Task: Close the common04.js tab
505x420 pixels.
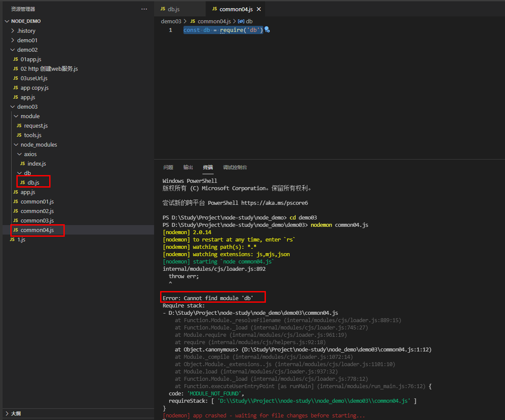Action: point(259,8)
